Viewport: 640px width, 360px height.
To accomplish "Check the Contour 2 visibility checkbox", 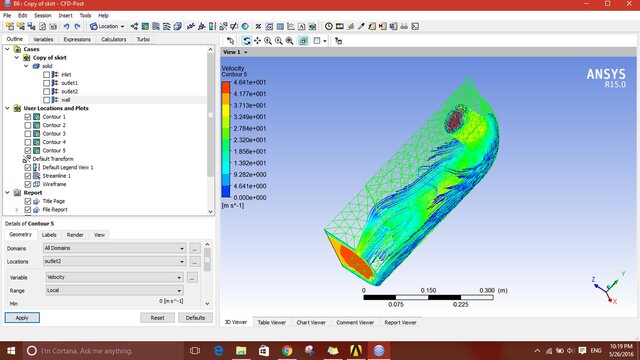I will click(28, 125).
